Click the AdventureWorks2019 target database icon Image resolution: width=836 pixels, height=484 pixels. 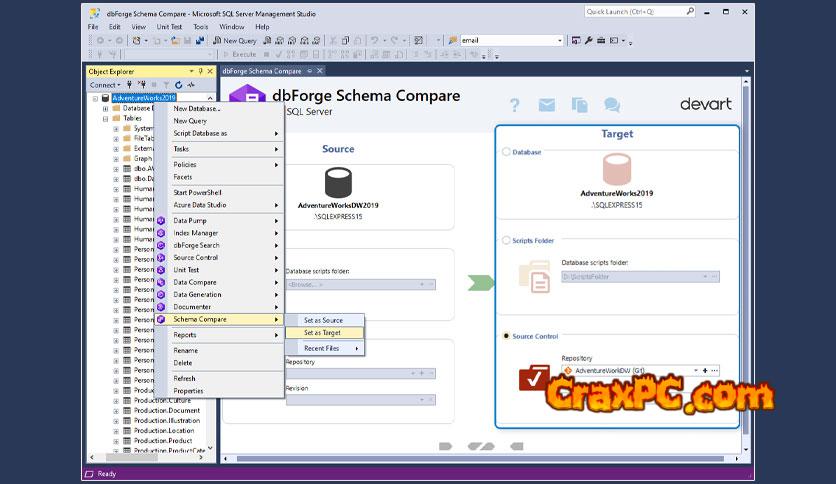(x=617, y=170)
